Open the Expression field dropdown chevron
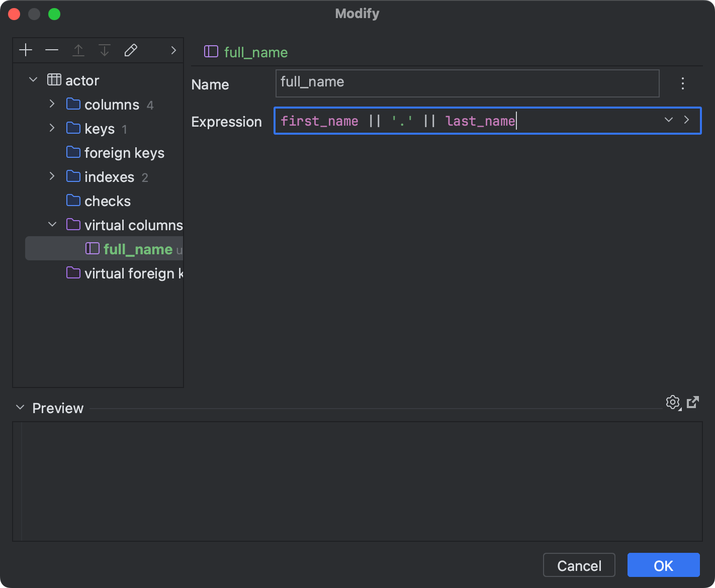 [x=668, y=120]
